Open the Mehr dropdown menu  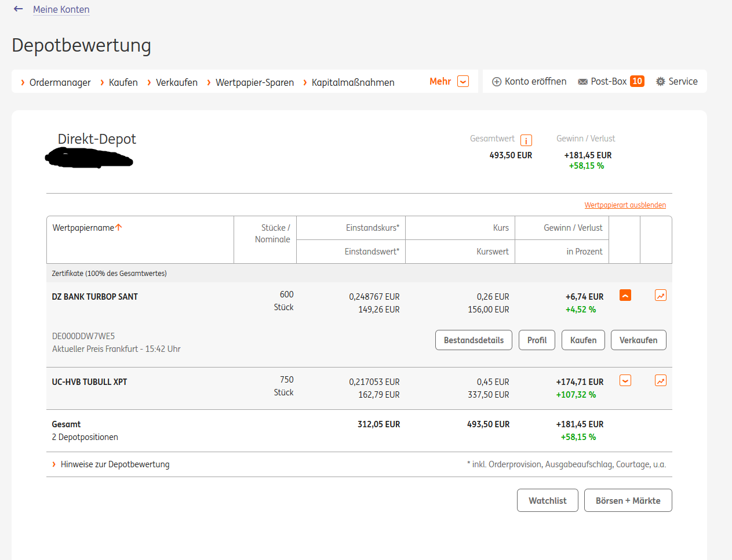(462, 81)
